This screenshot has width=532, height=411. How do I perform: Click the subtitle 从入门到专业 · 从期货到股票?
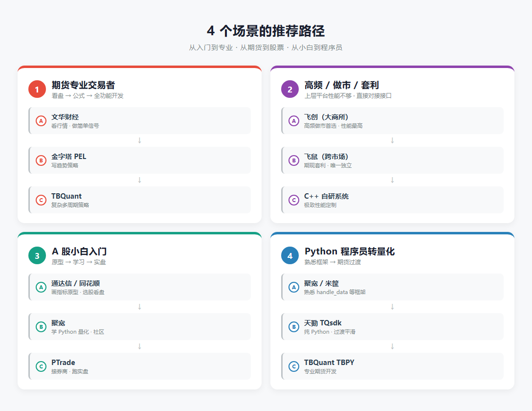237,47
